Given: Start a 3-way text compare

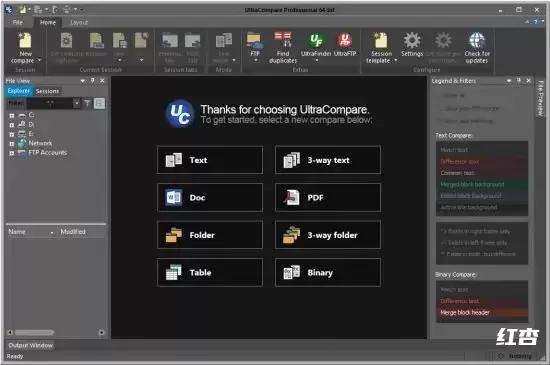Looking at the screenshot, I should (x=328, y=160).
